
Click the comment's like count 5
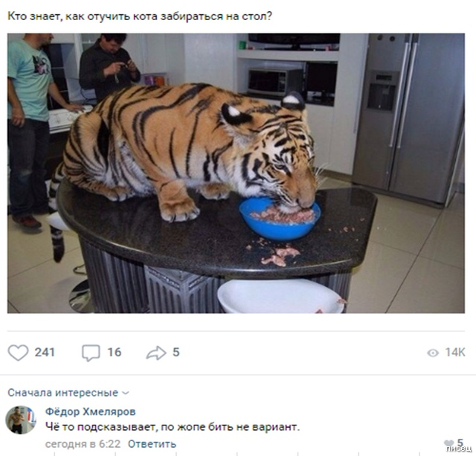point(460,443)
